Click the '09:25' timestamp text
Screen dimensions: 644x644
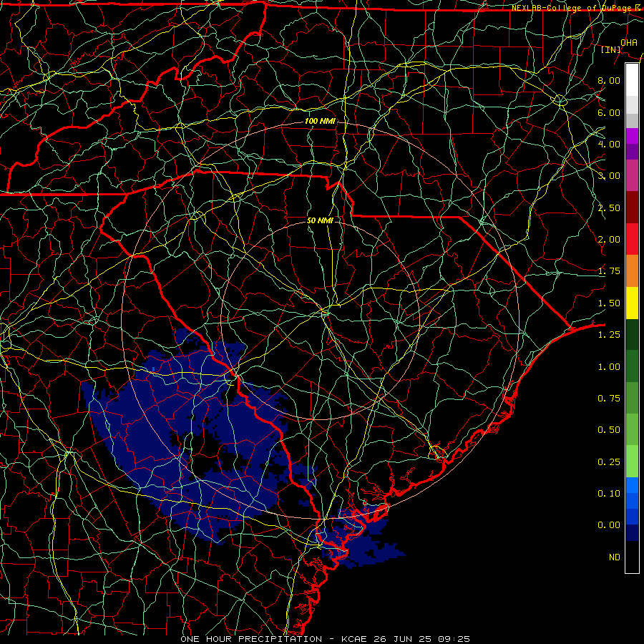[454, 639]
